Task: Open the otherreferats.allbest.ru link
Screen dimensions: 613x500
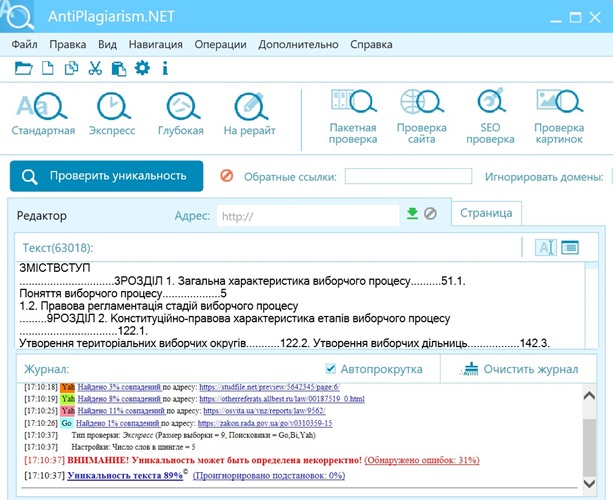Action: [282, 399]
